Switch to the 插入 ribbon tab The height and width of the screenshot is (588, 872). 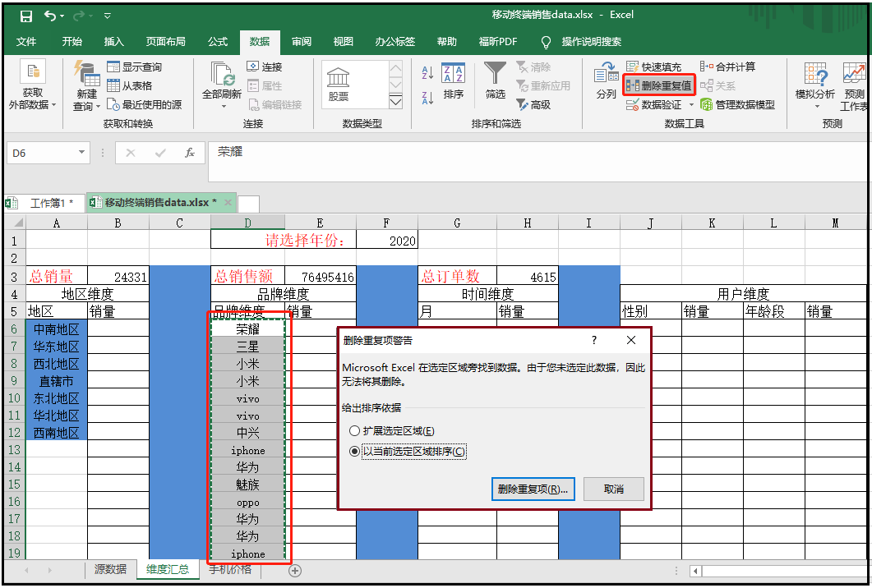[x=114, y=42]
